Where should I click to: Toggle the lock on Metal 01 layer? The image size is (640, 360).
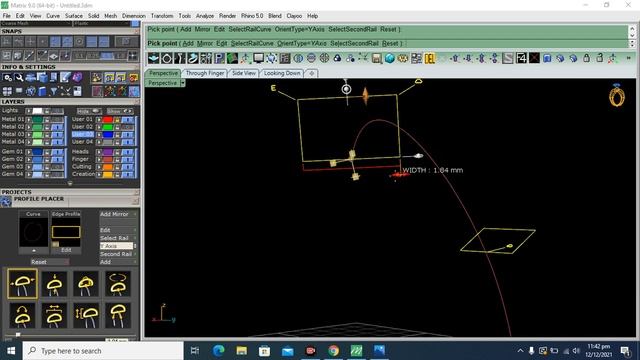coord(47,120)
